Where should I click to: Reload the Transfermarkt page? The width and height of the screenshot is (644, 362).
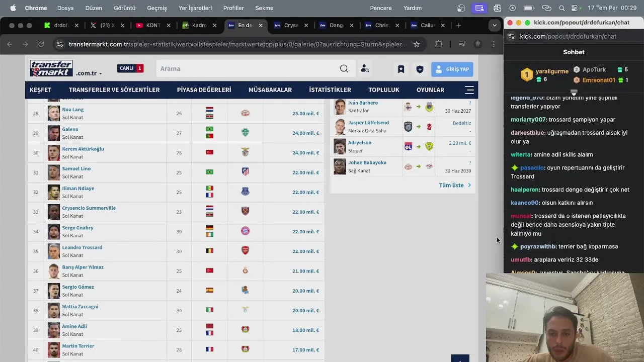(41, 44)
